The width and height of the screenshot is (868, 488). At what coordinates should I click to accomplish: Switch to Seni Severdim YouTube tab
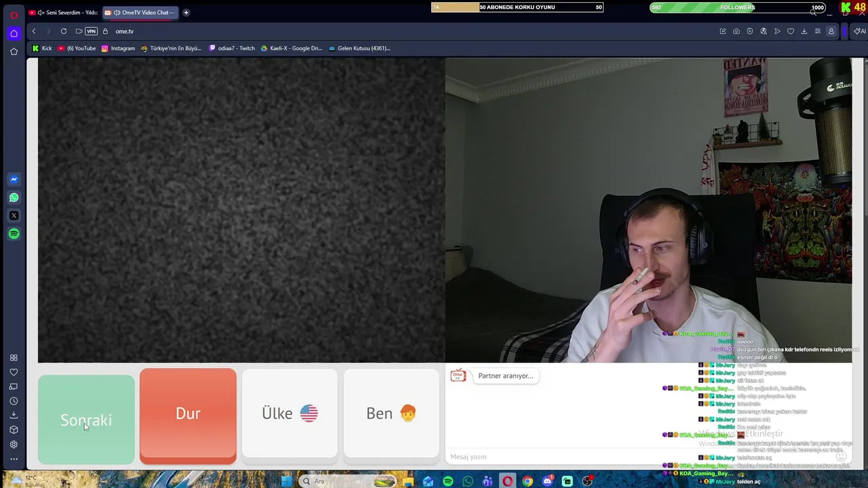pos(64,12)
